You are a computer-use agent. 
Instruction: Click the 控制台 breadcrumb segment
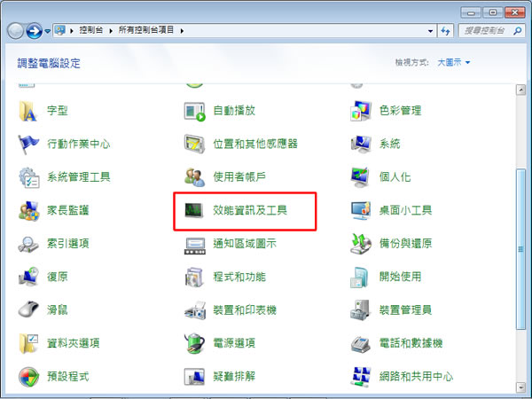[x=91, y=30]
